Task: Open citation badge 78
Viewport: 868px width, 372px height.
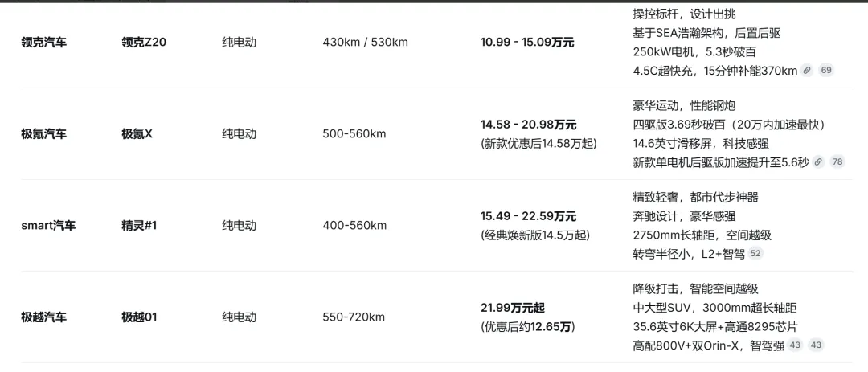Action: [837, 162]
